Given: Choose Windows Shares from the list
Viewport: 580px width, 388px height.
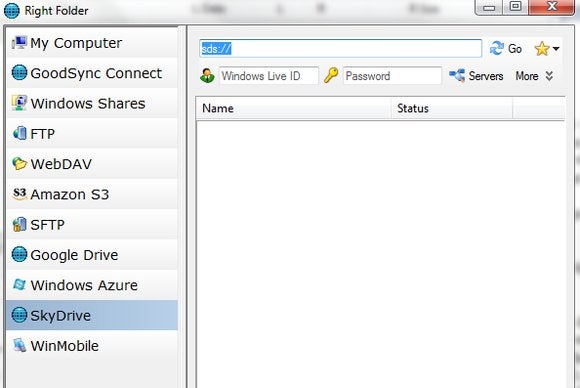Looking at the screenshot, I should click(x=92, y=103).
